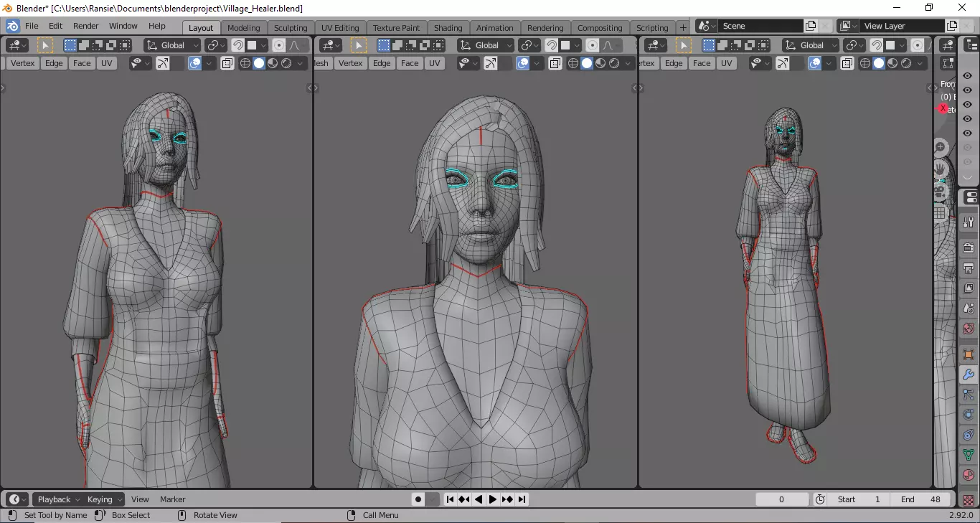Set new selection mode in right viewport

coord(709,45)
